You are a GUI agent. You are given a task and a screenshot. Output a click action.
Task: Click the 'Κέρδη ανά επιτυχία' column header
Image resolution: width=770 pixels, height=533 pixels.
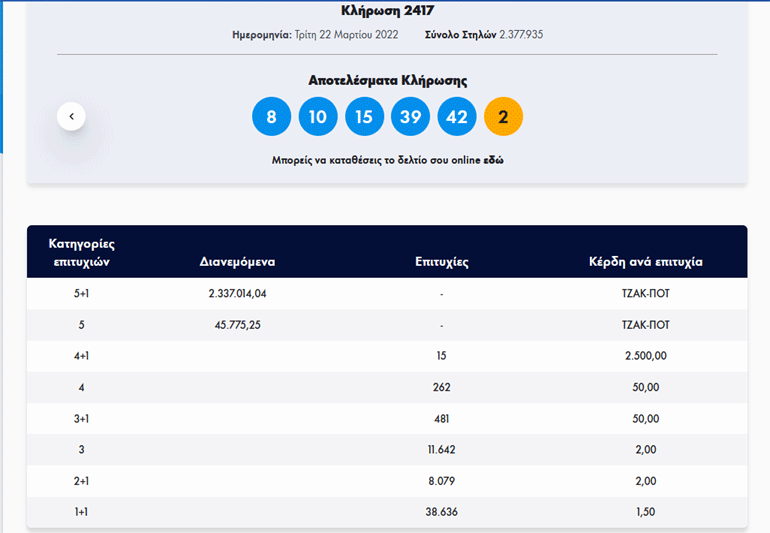(x=645, y=262)
